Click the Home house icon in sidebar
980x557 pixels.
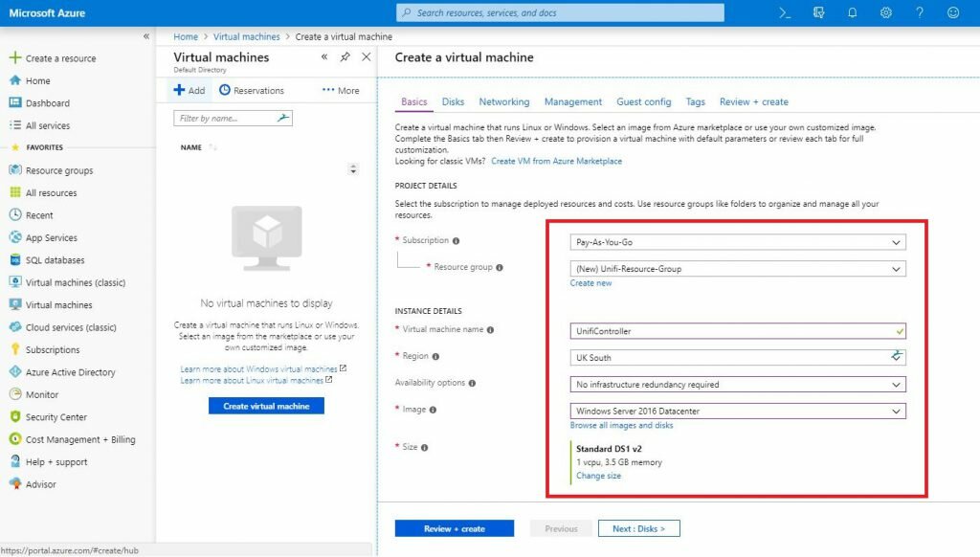15,80
